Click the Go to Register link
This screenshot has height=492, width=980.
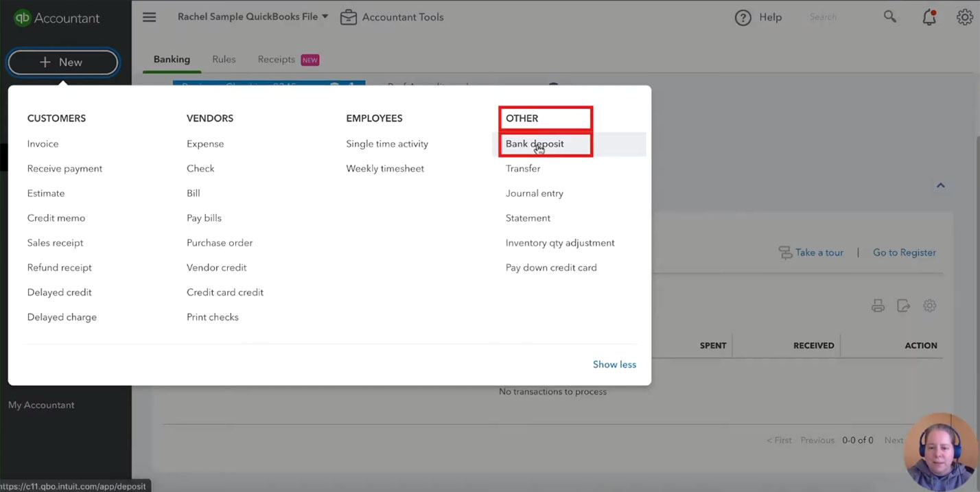[905, 253]
